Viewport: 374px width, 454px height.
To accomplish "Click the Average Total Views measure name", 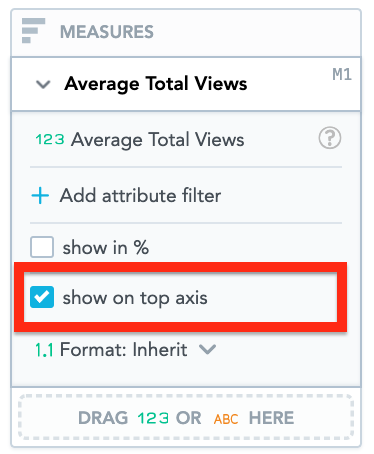I will 157,139.
